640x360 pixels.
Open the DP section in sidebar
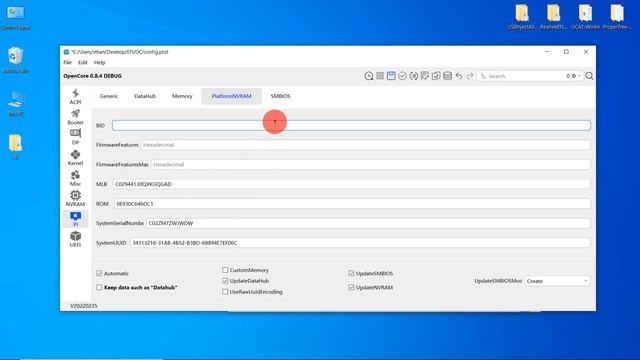(75, 137)
